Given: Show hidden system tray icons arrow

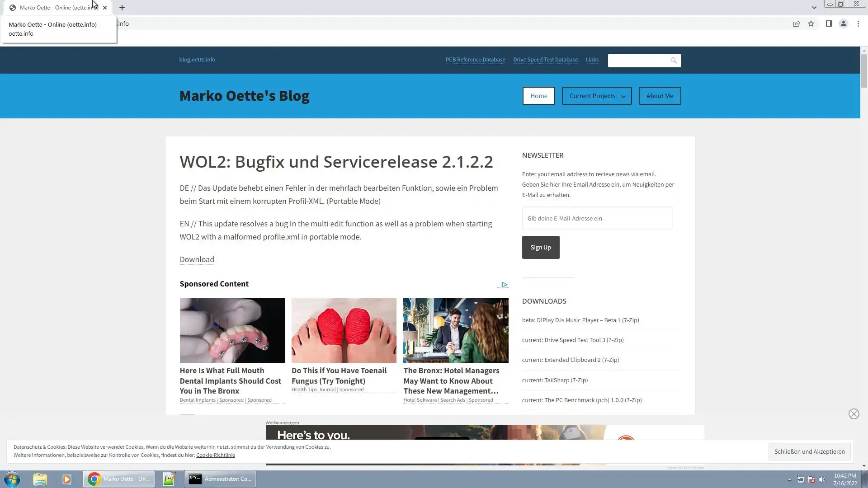Looking at the screenshot, I should tap(789, 479).
